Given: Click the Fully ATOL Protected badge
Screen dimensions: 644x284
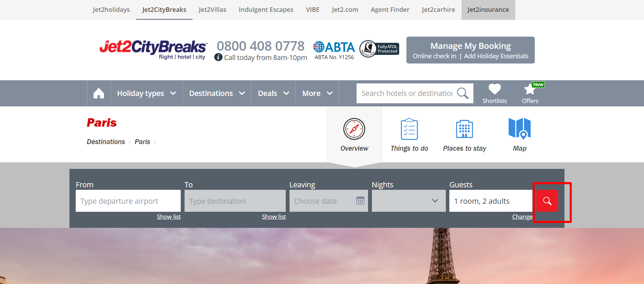Looking at the screenshot, I should [379, 49].
